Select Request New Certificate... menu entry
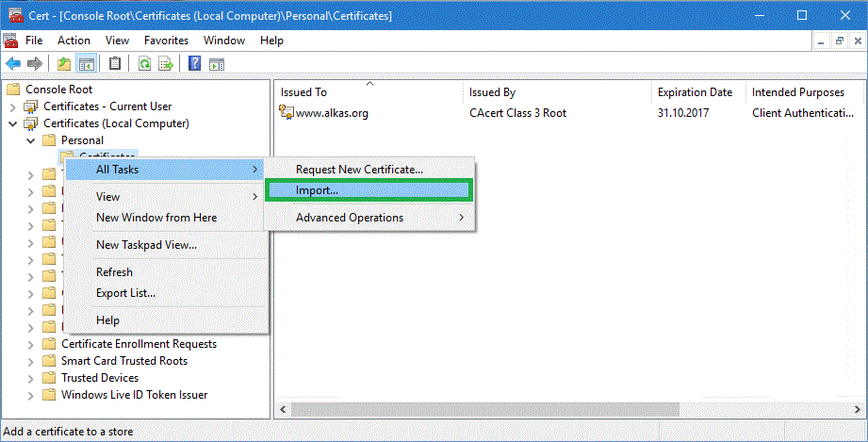 tap(359, 169)
